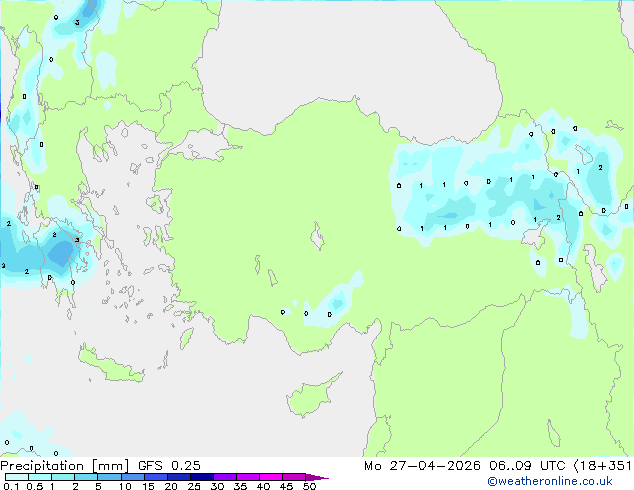Pick the dark blue legend band between 15 and 20
Image resolution: width=634 pixels, height=490 pixels.
pos(158,478)
